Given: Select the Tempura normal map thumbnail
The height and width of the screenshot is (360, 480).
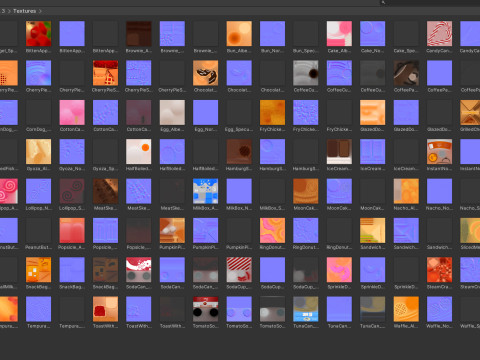Looking at the screenshot, I should click(x=39, y=309).
